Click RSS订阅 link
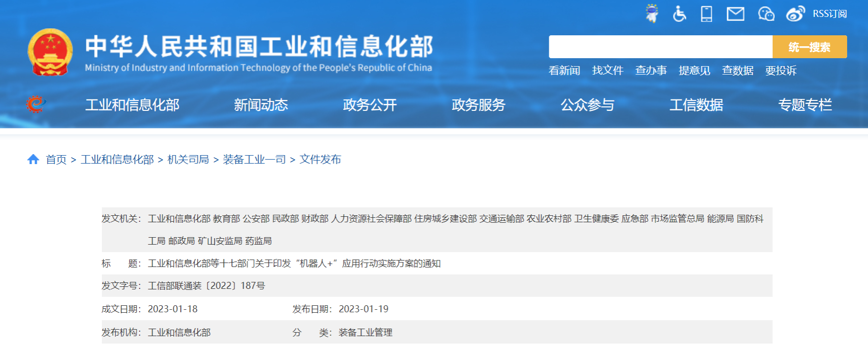The width and height of the screenshot is (868, 356). (829, 14)
